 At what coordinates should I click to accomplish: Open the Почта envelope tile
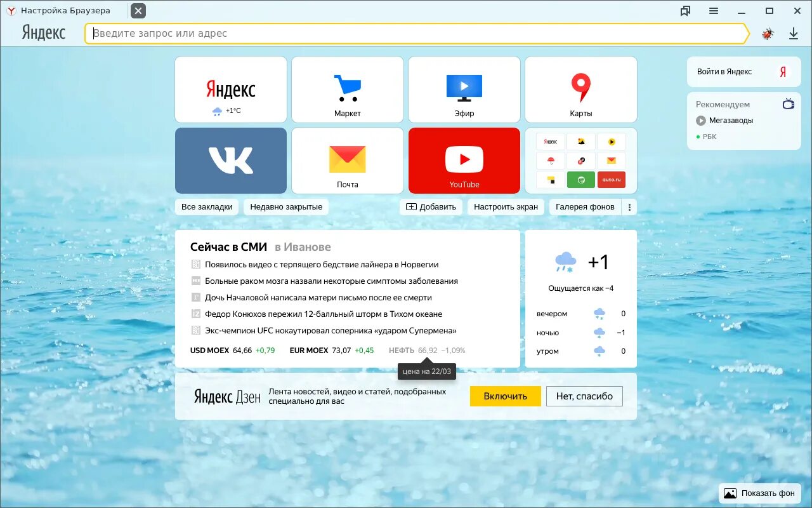[348, 161]
